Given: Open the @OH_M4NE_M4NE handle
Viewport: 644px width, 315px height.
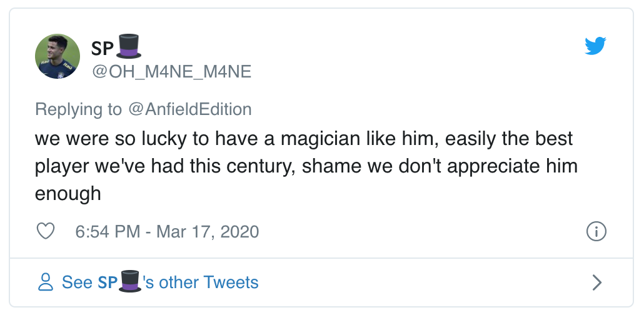Looking at the screenshot, I should [x=172, y=72].
